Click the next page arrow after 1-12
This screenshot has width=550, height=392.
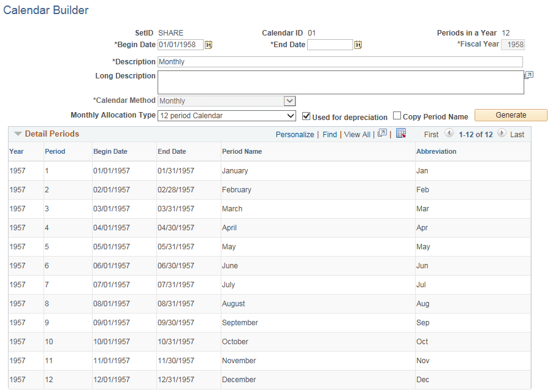click(502, 134)
